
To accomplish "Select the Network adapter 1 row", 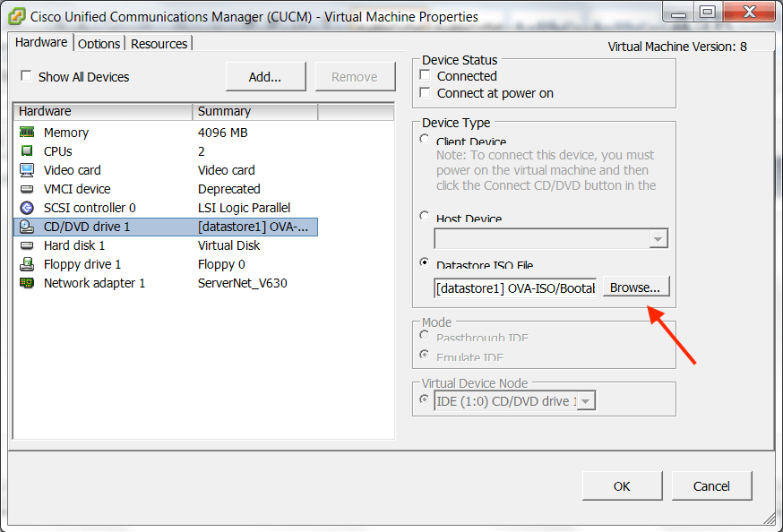I will [166, 283].
